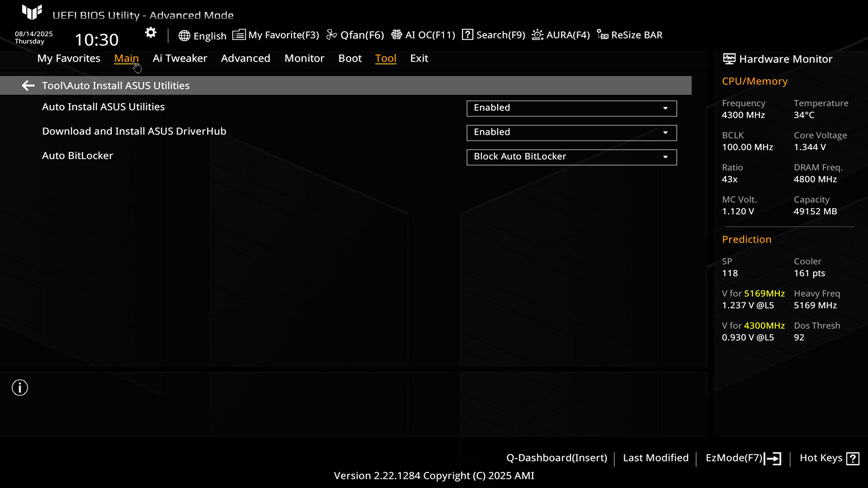The height and width of the screenshot is (488, 868).
Task: Click the info circle icon
Action: (20, 388)
